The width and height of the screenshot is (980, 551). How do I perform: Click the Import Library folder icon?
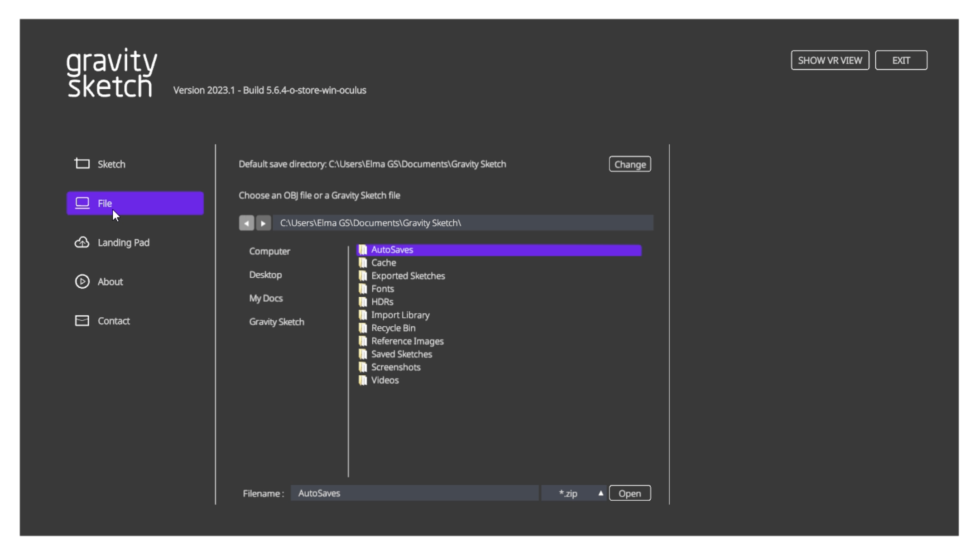363,315
